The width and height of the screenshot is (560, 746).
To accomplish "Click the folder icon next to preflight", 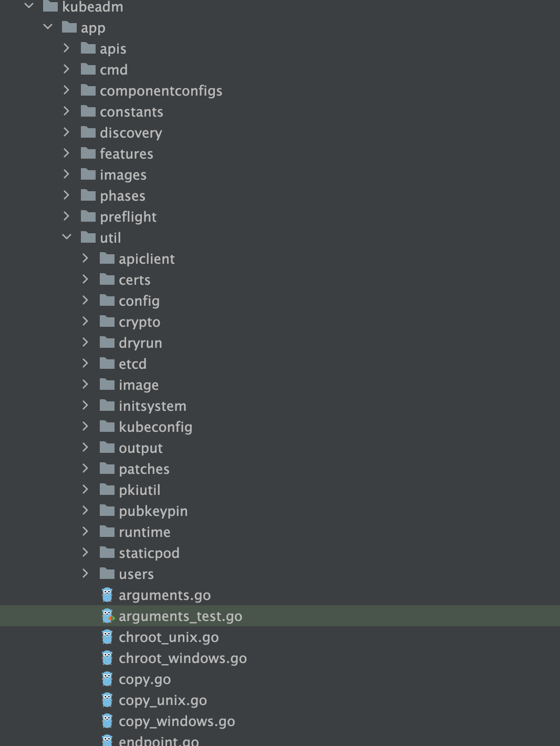I will click(88, 216).
